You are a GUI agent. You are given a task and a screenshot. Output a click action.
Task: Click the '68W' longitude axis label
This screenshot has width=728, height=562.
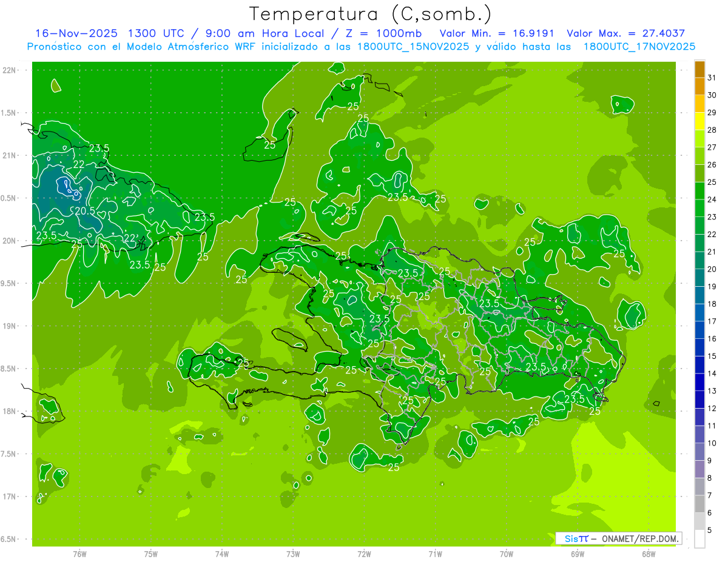(x=649, y=554)
